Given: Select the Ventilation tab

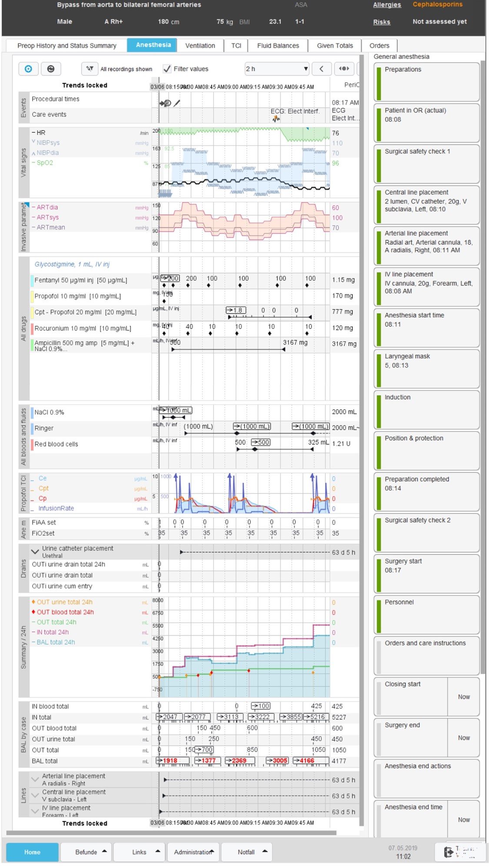Looking at the screenshot, I should (200, 46).
